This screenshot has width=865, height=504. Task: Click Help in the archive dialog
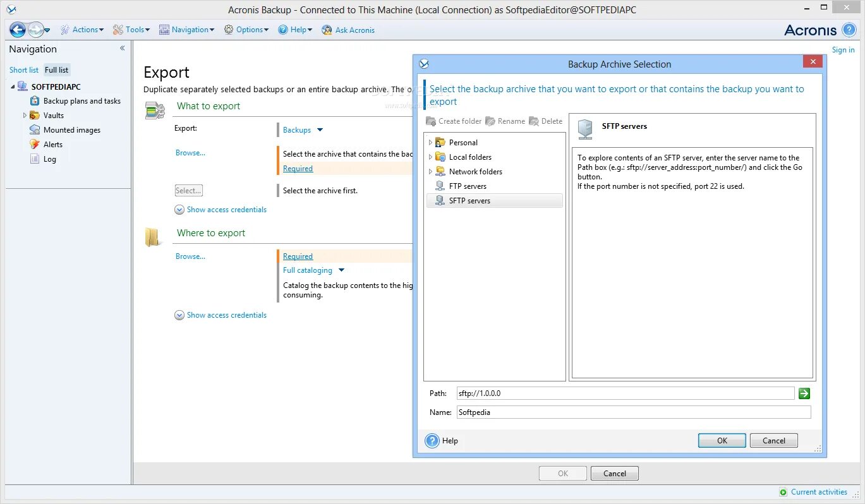pyautogui.click(x=442, y=441)
